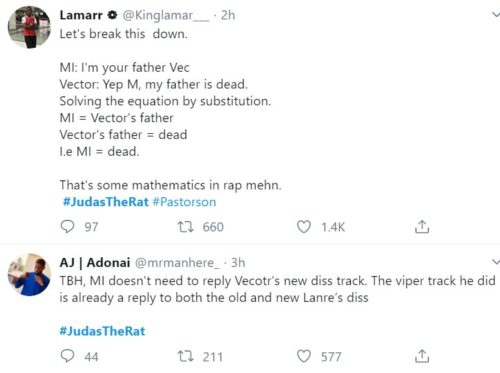This screenshot has width=500, height=373.
Task: Reply to Lamarr's tweet
Action: (67, 227)
